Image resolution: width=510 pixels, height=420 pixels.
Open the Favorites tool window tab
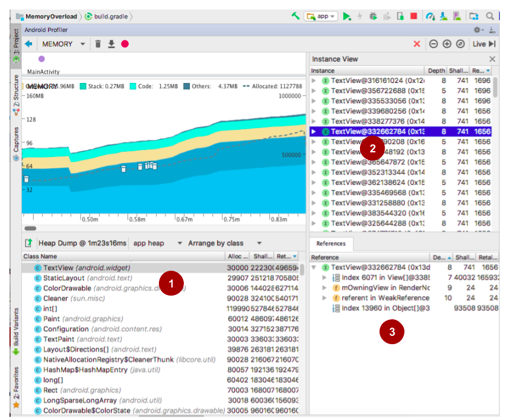(16, 387)
